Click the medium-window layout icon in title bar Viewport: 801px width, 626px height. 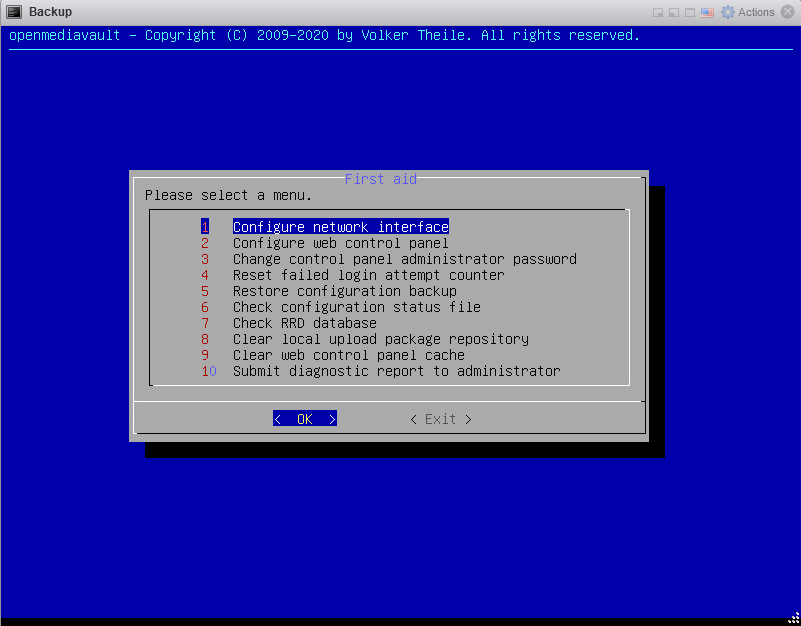click(674, 12)
